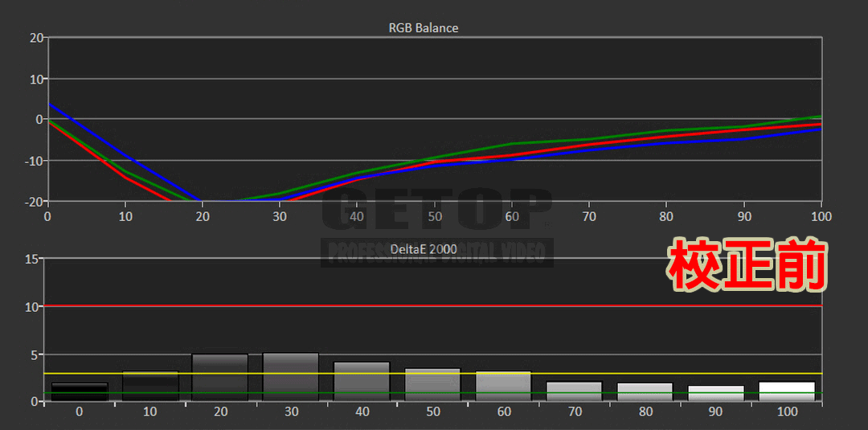868x430 pixels.
Task: Click the DeltaE bar at 60
Action: coord(503,387)
